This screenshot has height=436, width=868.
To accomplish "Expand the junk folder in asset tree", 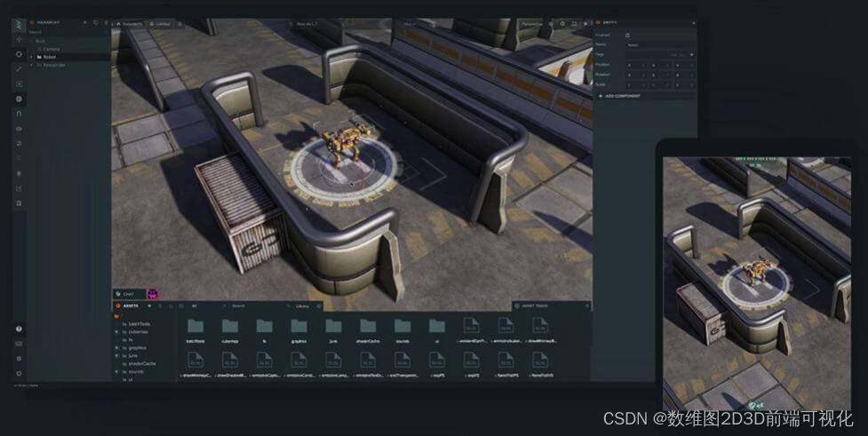I will tap(116, 356).
